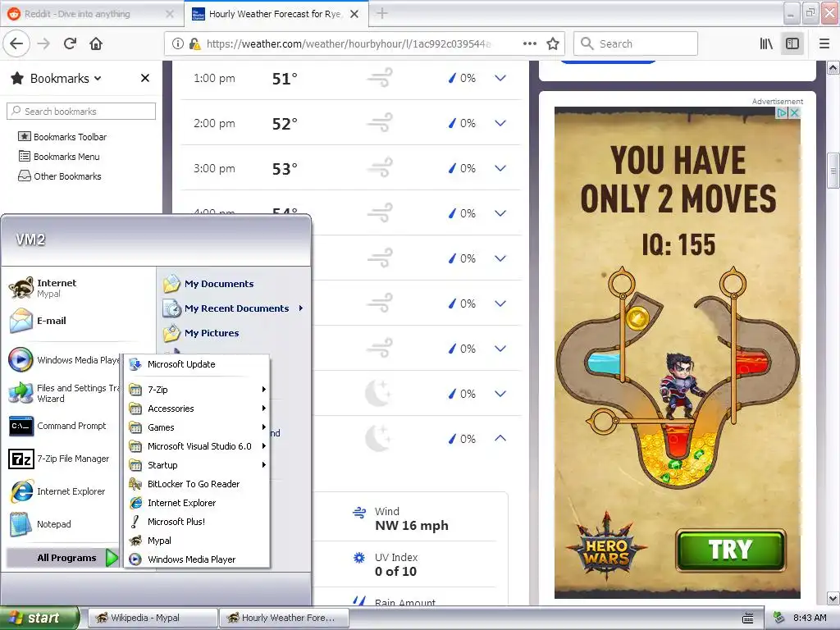Click the browser Search box
The width and height of the screenshot is (840, 630).
[x=636, y=44]
